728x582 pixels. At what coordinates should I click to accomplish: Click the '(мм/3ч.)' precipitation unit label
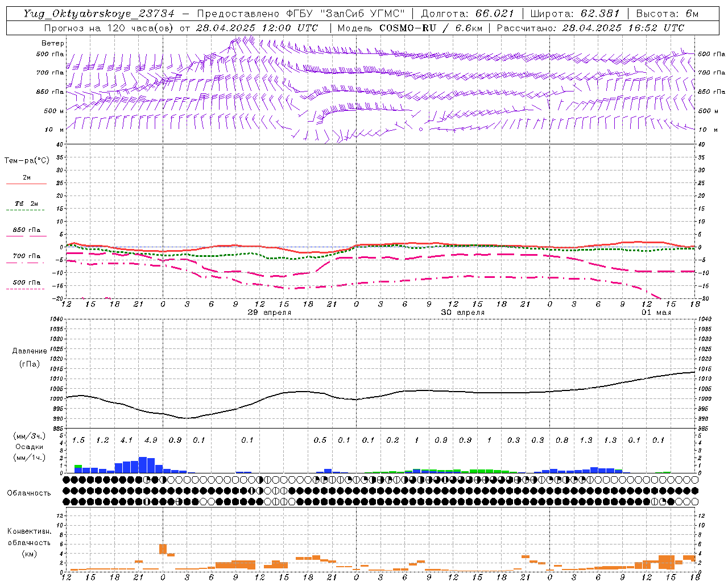click(x=30, y=436)
